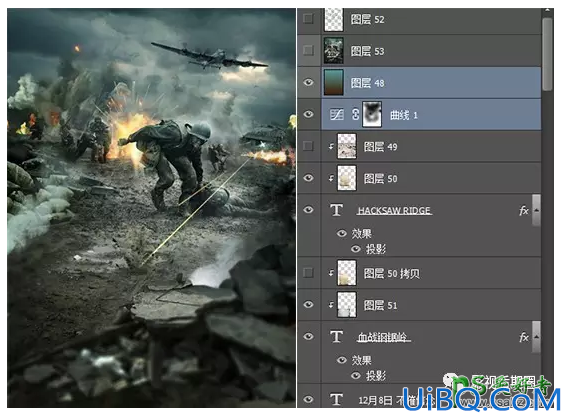Click 投影 label under 血战钢锯岭
Viewport: 562px width, 414px height.
pyautogui.click(x=375, y=376)
